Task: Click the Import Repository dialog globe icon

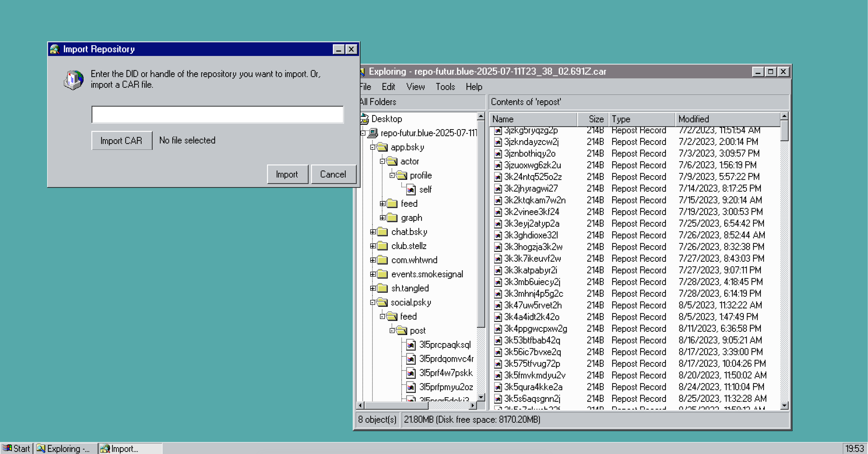Action: (73, 80)
